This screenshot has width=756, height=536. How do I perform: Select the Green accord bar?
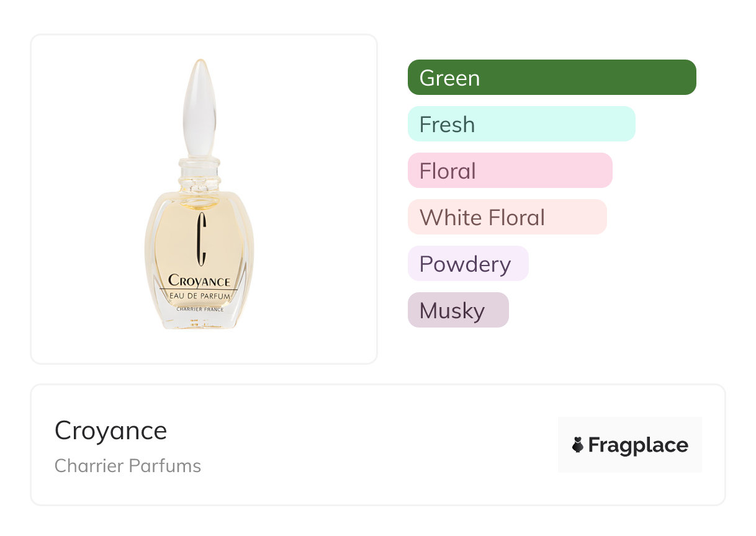[552, 78]
